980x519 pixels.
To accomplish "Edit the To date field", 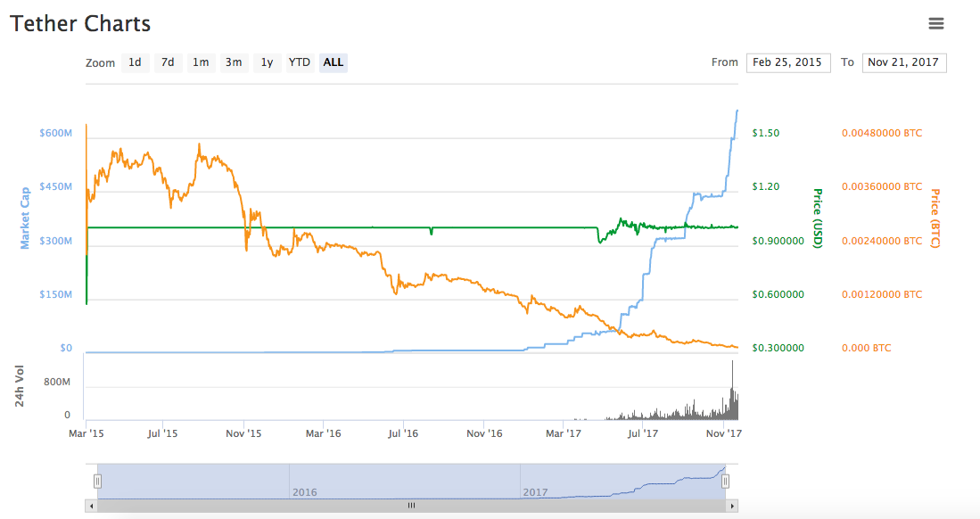I will 904,62.
